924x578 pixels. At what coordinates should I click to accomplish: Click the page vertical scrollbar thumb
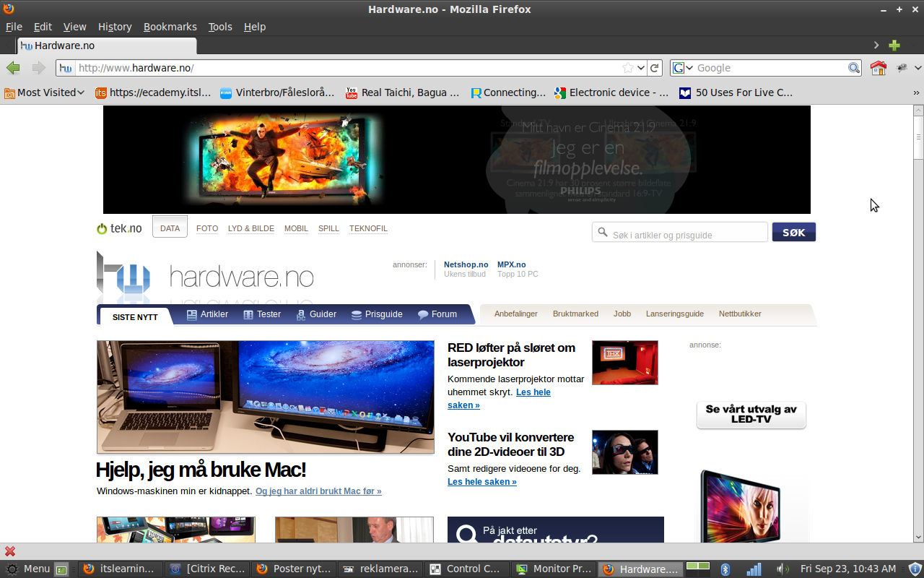click(x=918, y=138)
